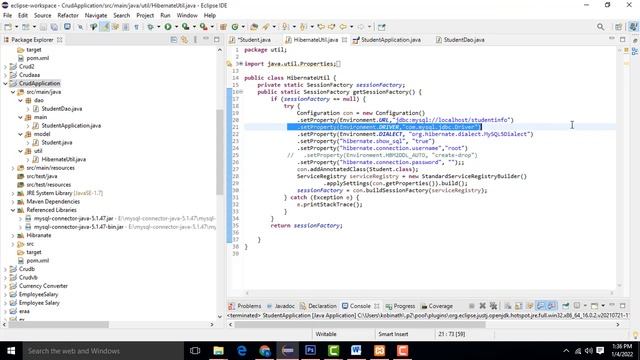Click the Save toolbar icon
This screenshot has height=360, width=640.
(43, 27)
